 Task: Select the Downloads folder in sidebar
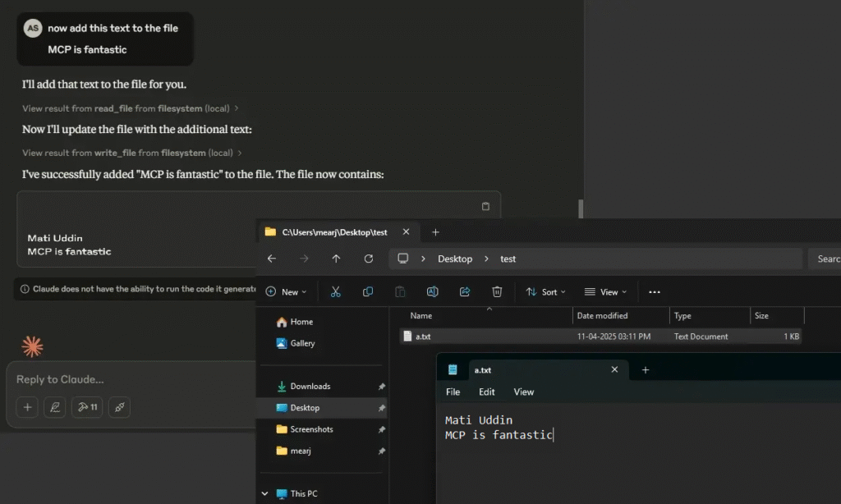(310, 387)
